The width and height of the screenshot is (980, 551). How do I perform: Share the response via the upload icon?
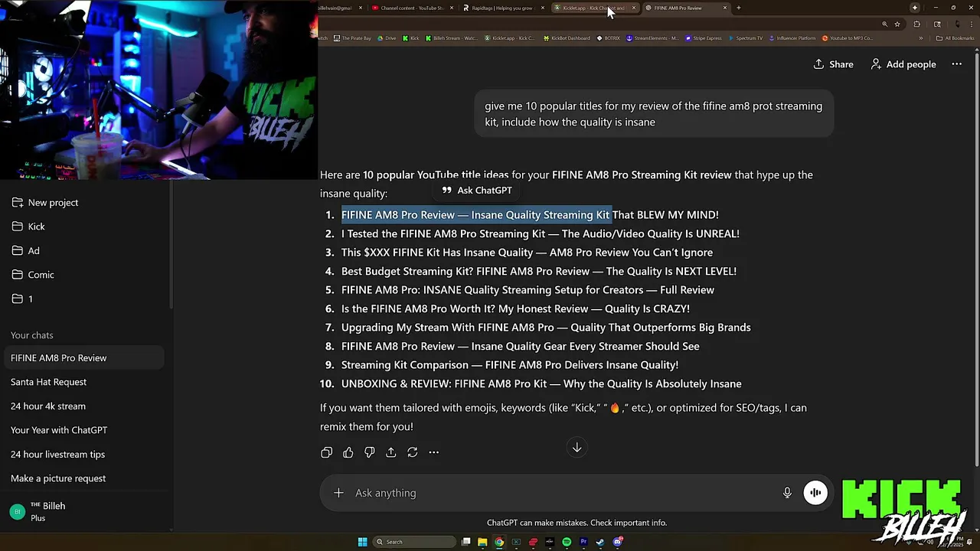click(x=391, y=452)
